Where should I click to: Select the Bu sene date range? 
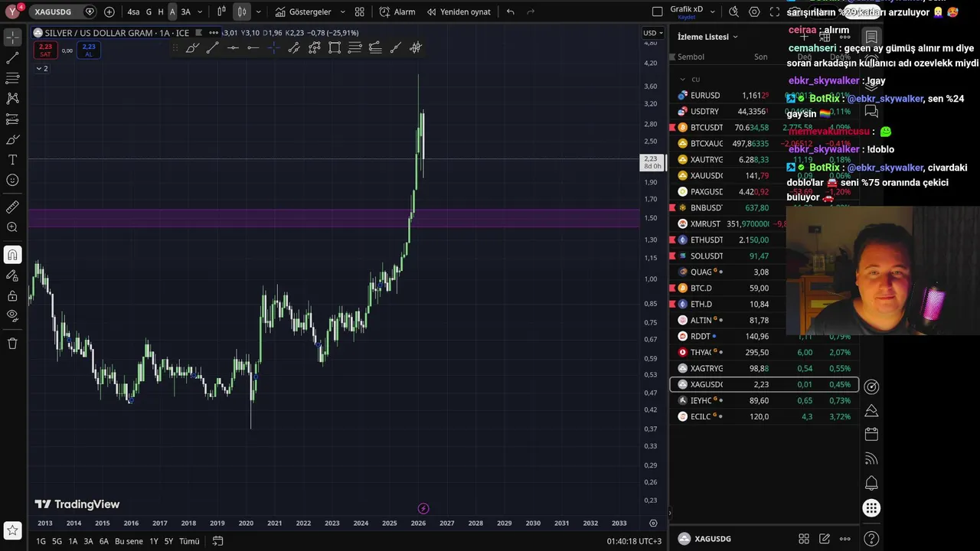coord(129,541)
